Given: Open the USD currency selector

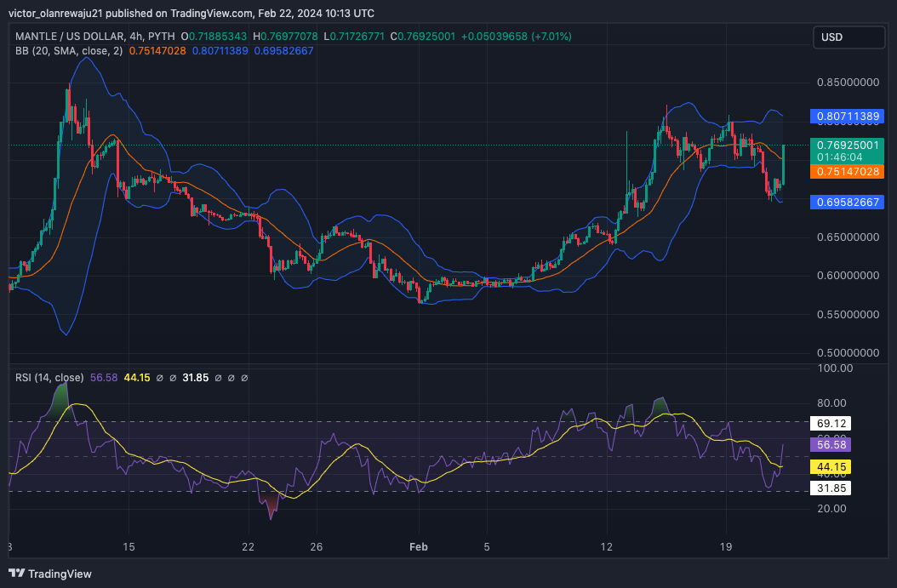Looking at the screenshot, I should 848,37.
